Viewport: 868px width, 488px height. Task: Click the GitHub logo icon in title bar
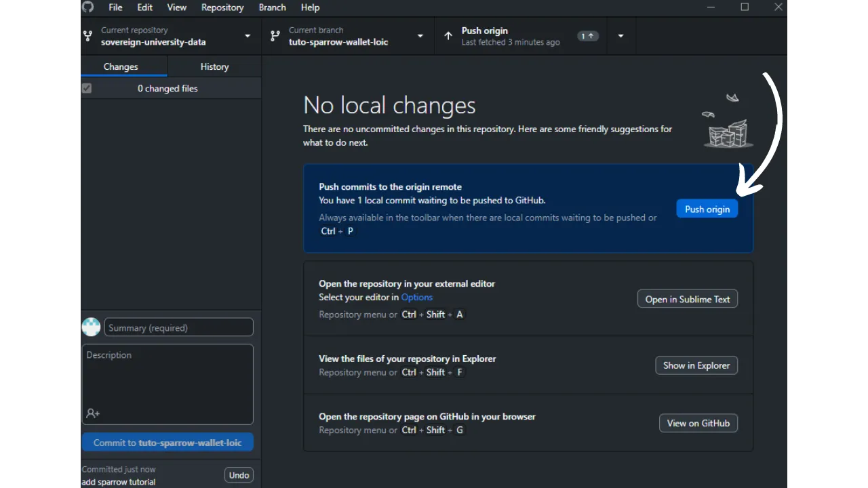click(87, 7)
